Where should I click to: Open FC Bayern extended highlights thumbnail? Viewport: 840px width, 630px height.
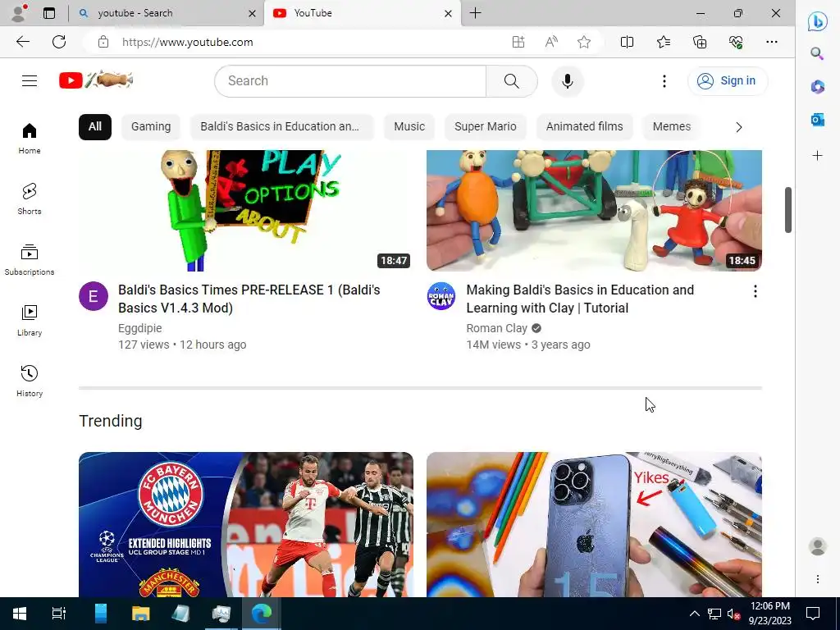(246, 524)
